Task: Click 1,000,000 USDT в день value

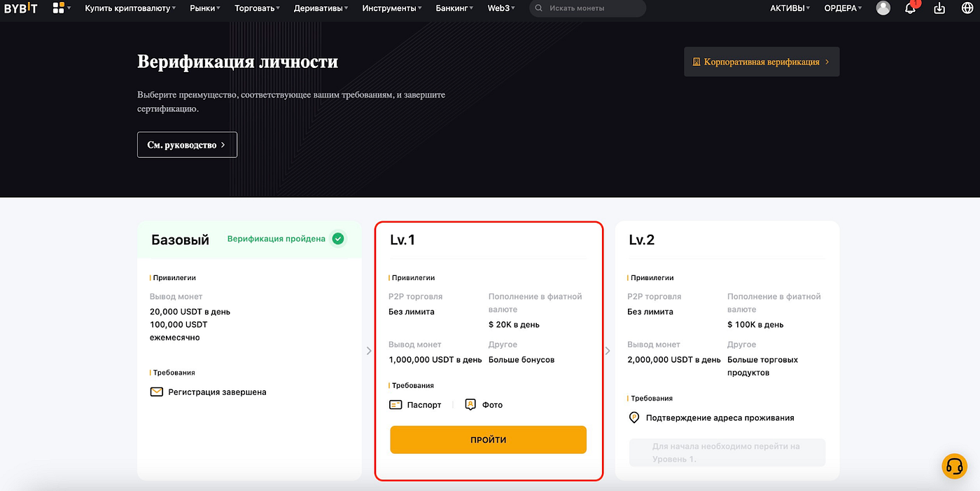Action: tap(435, 359)
